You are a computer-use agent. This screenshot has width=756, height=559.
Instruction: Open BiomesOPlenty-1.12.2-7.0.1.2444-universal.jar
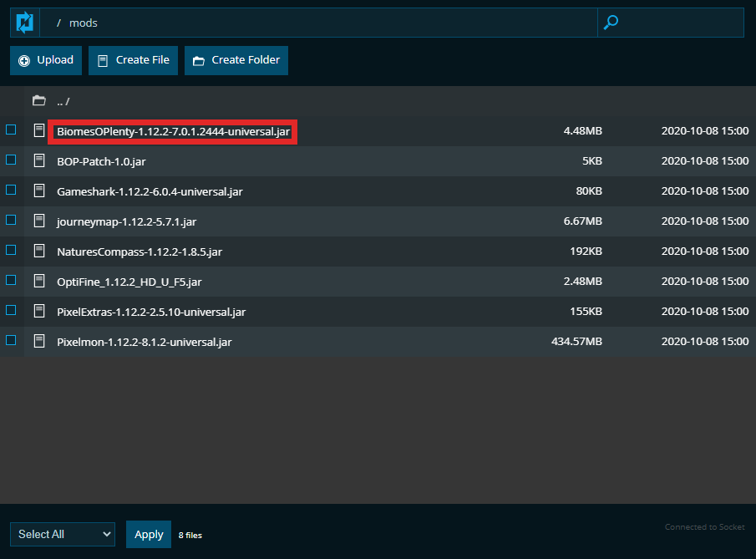click(173, 132)
